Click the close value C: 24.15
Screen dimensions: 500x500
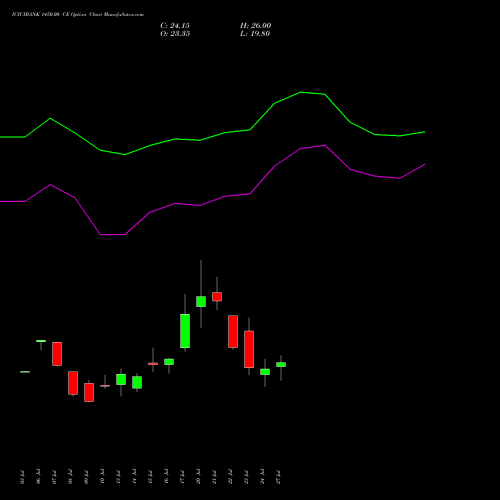pyautogui.click(x=175, y=26)
